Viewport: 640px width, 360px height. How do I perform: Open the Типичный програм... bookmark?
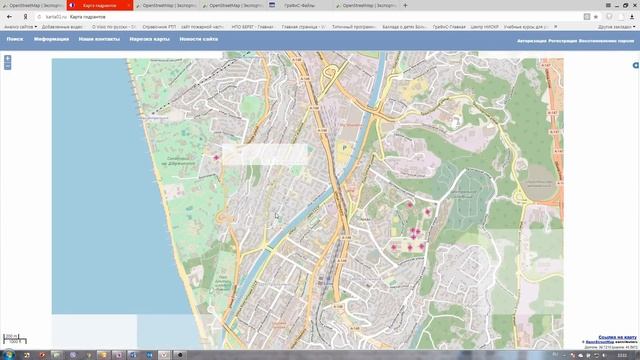tap(353, 27)
